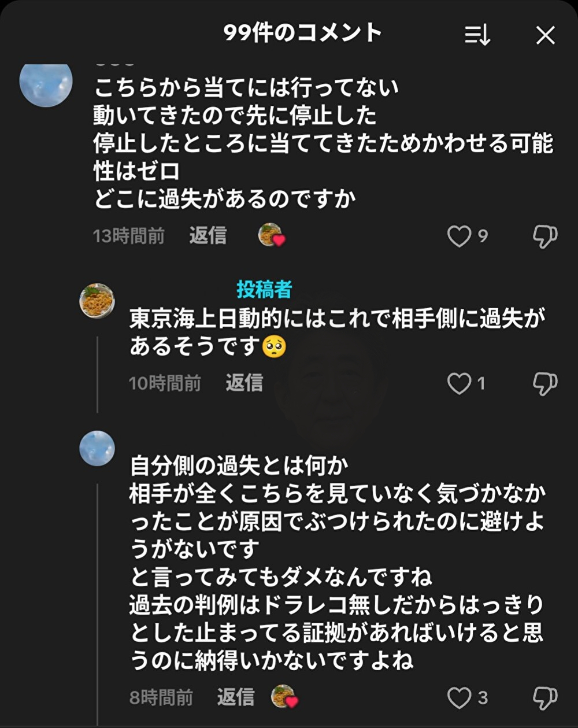This screenshot has height=728, width=578.
Task: Like the comment with 9 likes
Action: coord(460,236)
